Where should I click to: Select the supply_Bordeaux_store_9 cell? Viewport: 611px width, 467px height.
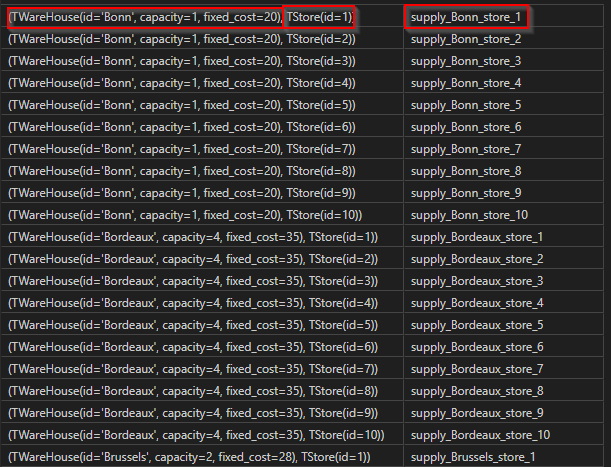point(503,413)
